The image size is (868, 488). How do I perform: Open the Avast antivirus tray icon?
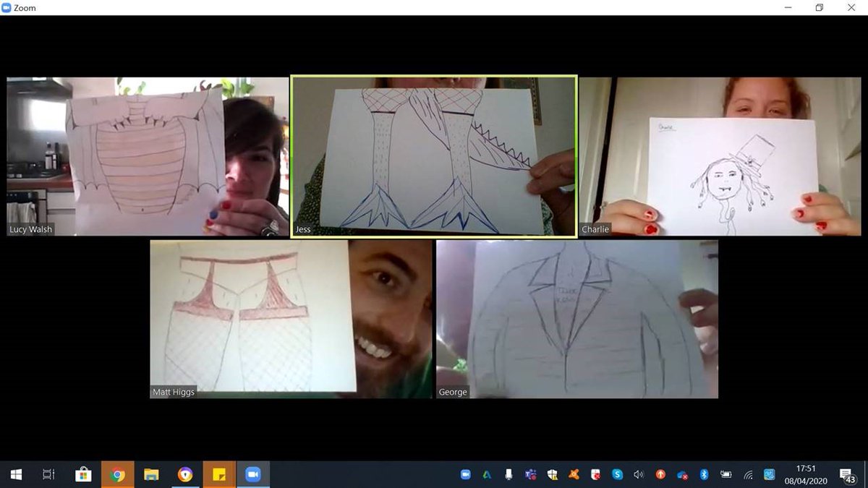pyautogui.click(x=574, y=475)
